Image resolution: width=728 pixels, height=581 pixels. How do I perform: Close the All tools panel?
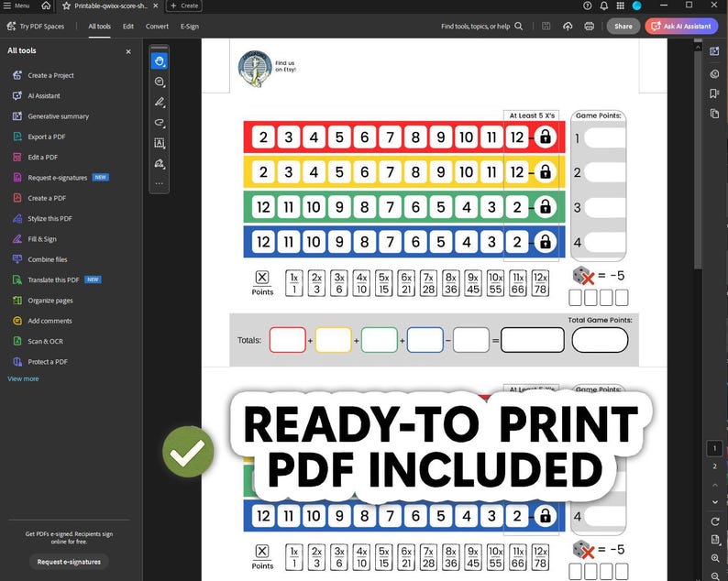(x=128, y=51)
